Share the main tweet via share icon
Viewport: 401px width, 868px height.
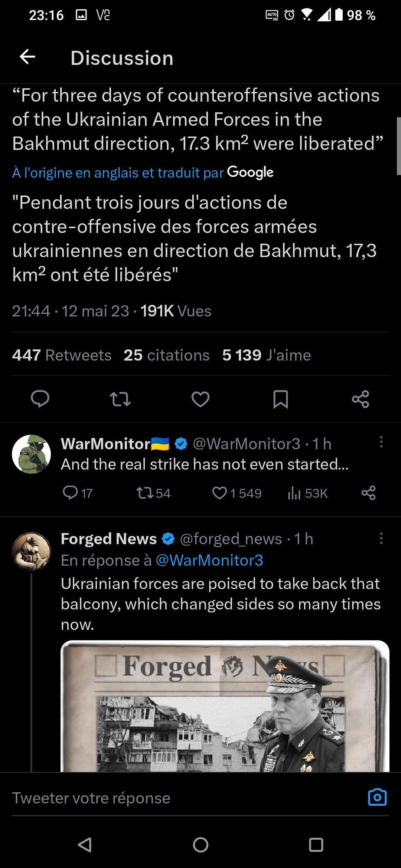click(361, 399)
